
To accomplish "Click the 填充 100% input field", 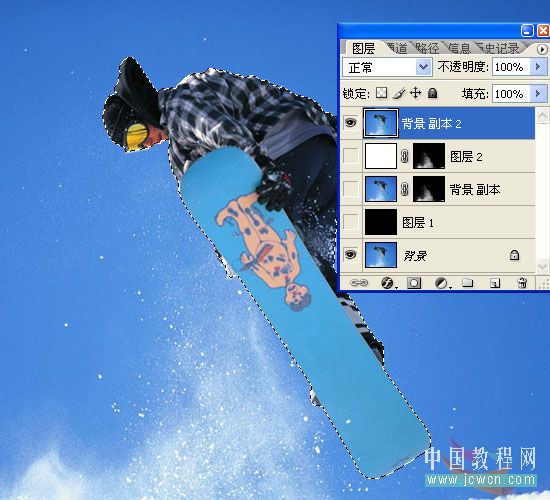I will pyautogui.click(x=511, y=94).
